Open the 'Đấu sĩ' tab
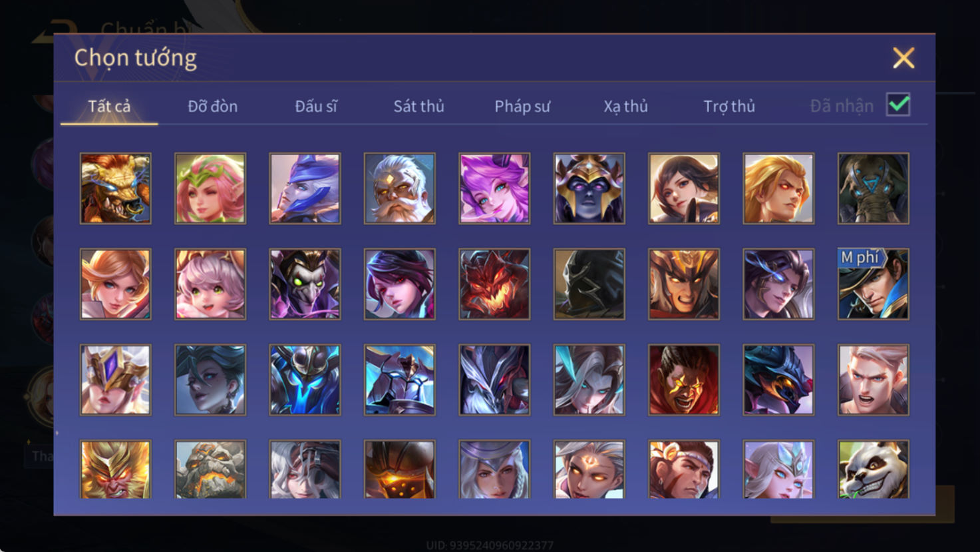This screenshot has height=552, width=980. click(x=316, y=106)
